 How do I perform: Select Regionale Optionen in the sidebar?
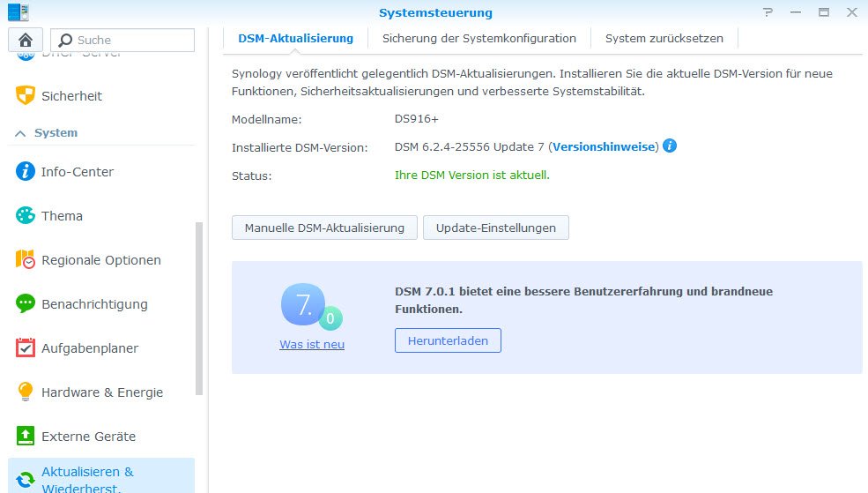pyautogui.click(x=101, y=260)
